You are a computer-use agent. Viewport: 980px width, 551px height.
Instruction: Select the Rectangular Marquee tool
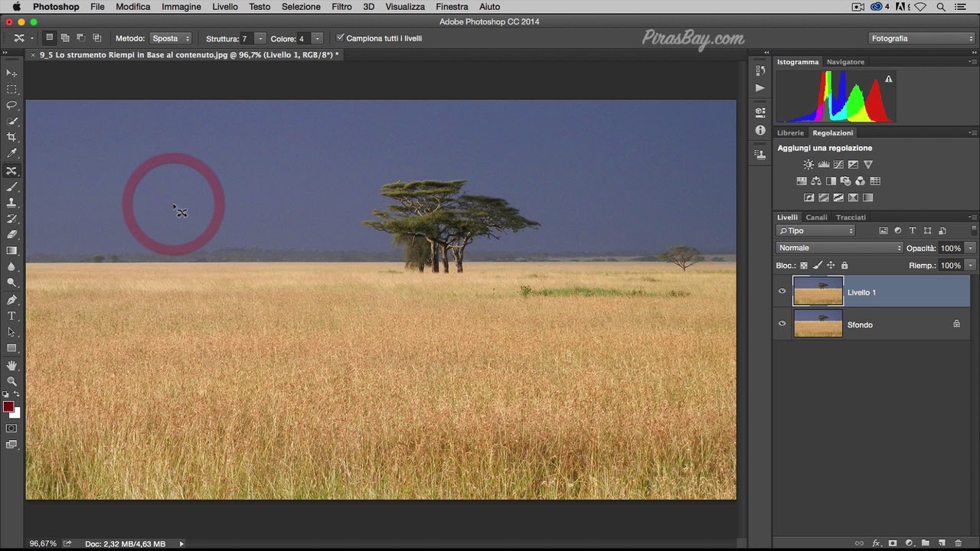[11, 90]
